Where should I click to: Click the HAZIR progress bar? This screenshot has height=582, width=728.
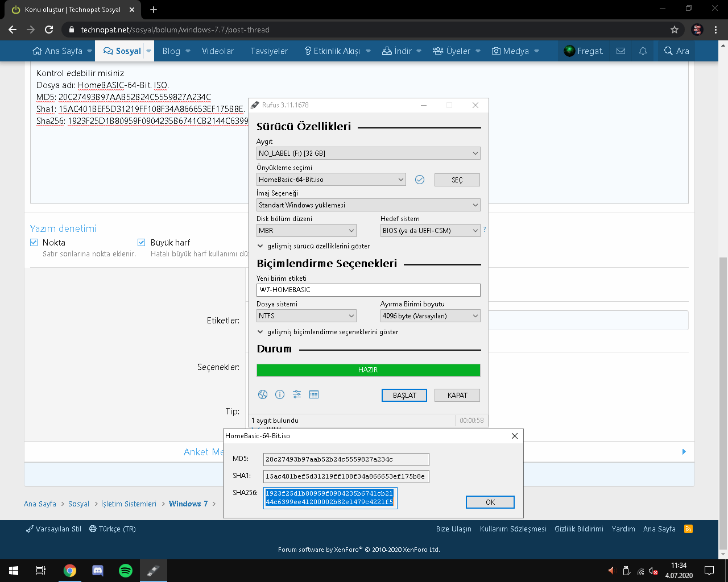pos(369,370)
